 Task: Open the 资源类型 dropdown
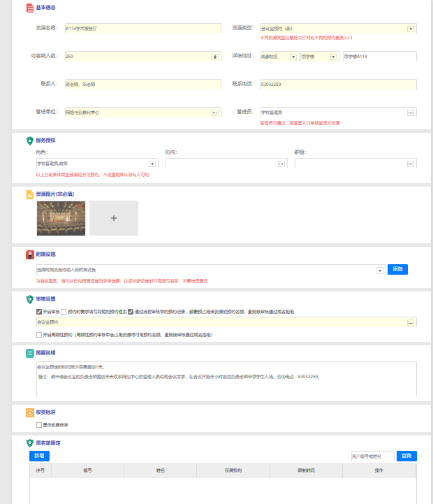tap(411, 29)
